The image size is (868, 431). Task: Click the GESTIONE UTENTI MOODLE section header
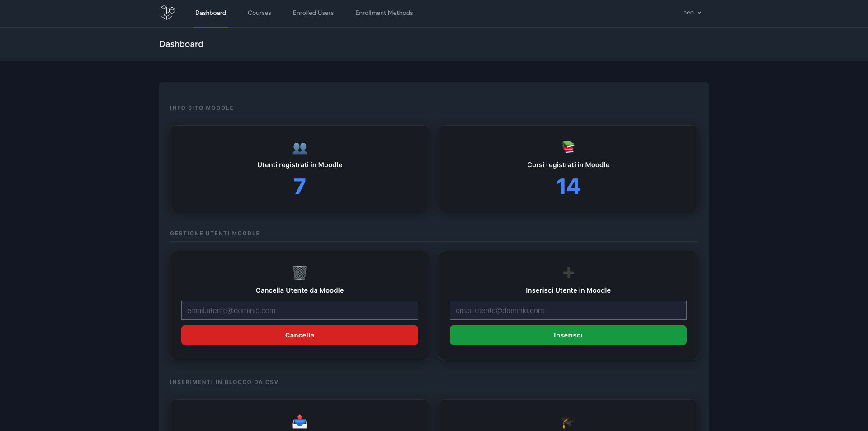pos(215,234)
